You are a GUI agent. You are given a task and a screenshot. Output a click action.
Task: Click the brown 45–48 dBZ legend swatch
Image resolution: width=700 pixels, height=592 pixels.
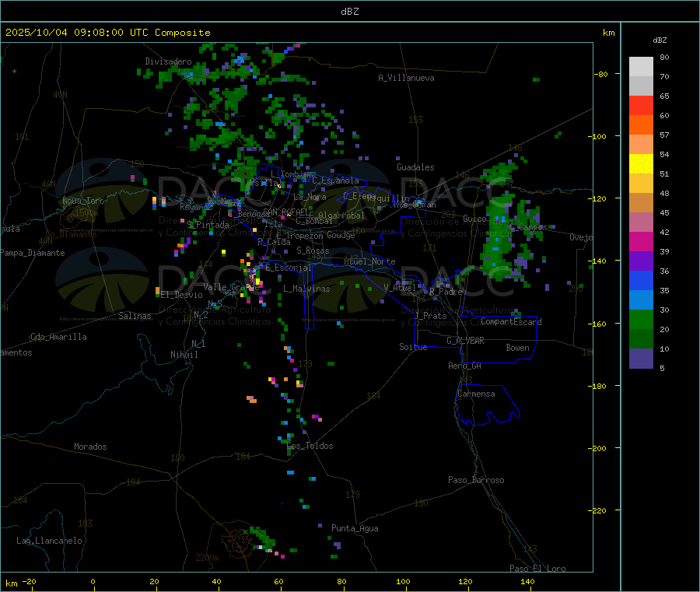(641, 203)
